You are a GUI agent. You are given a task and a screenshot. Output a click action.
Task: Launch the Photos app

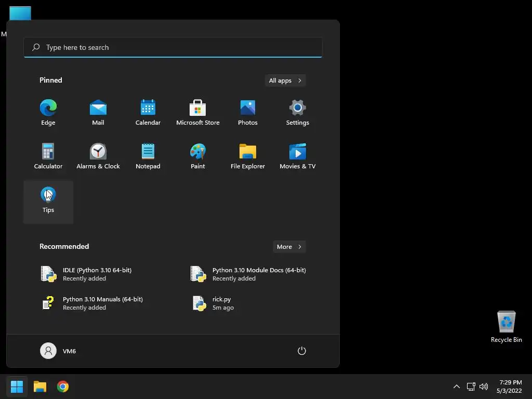248,113
